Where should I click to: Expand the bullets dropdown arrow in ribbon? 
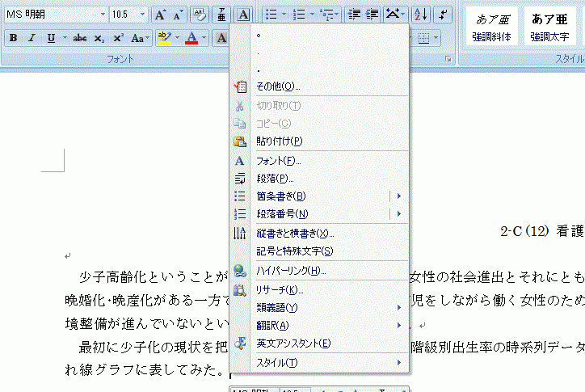pos(284,15)
